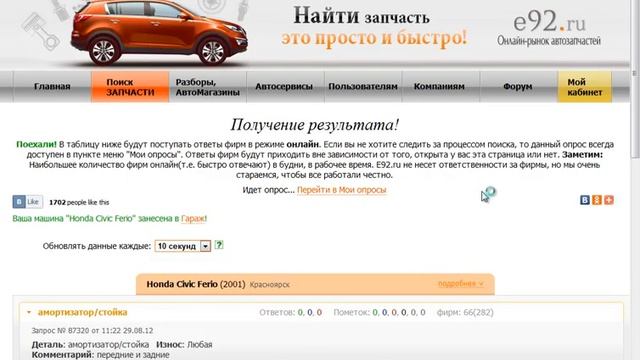Viewport: 640px width, 360px height.
Task: Open Мой кабинет yellow button
Action: (584, 87)
